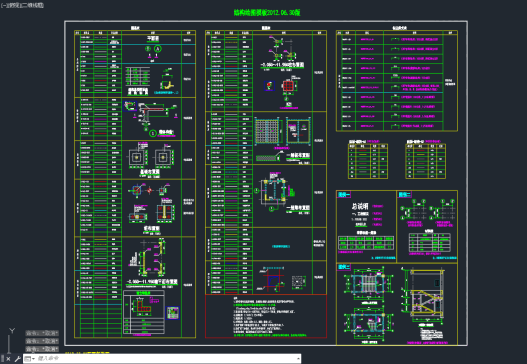Select the 平面图 heading text
Image resolution: width=527 pixels, height=364 pixels.
[x=153, y=39]
